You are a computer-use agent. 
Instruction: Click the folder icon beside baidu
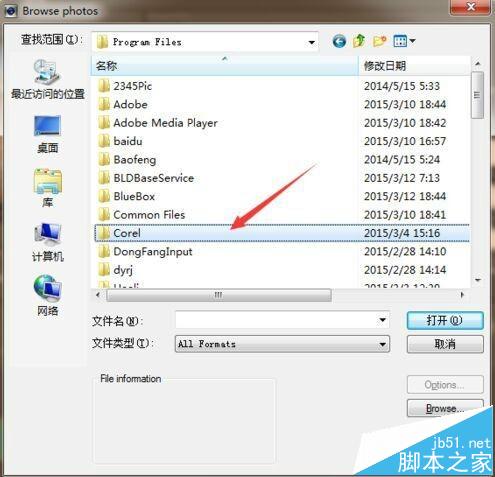pyautogui.click(x=104, y=141)
